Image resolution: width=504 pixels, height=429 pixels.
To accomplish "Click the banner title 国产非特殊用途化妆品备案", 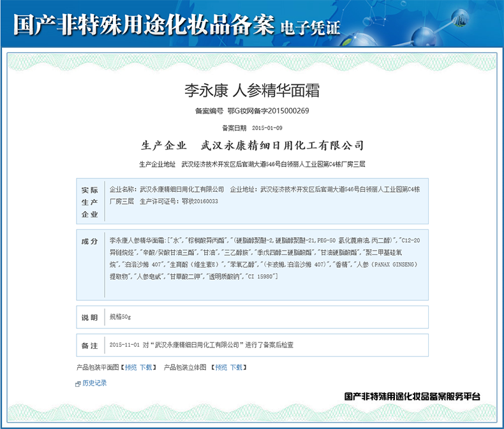I will (x=144, y=25).
